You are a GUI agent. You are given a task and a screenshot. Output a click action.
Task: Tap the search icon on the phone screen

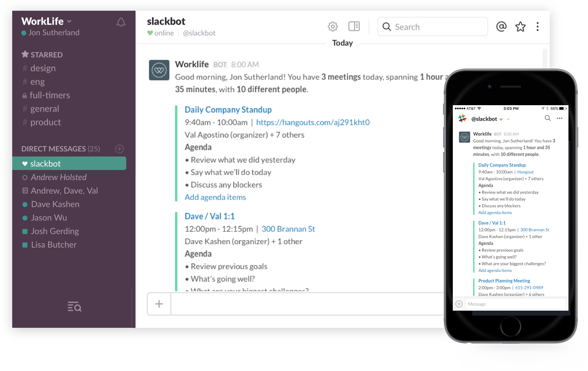[548, 118]
